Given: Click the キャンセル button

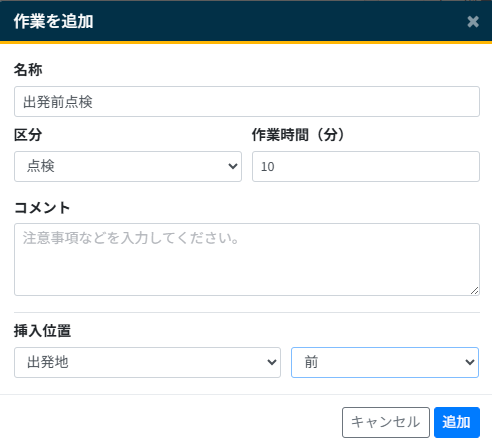Looking at the screenshot, I should pyautogui.click(x=386, y=422).
